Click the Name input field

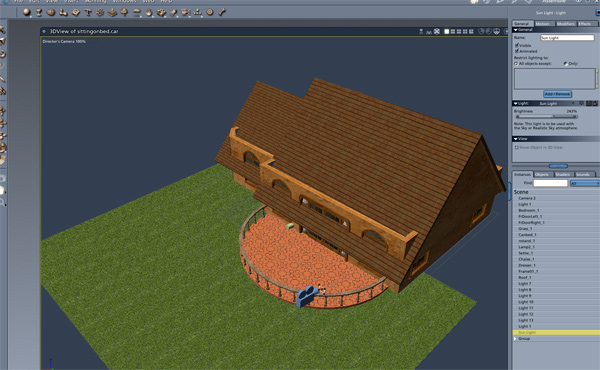567,37
